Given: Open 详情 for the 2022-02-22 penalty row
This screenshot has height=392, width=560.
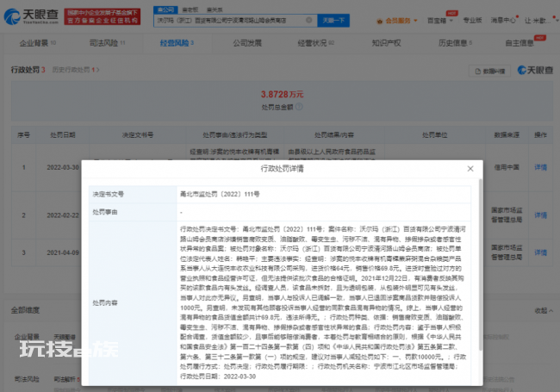Looking at the screenshot, I should (540, 215).
